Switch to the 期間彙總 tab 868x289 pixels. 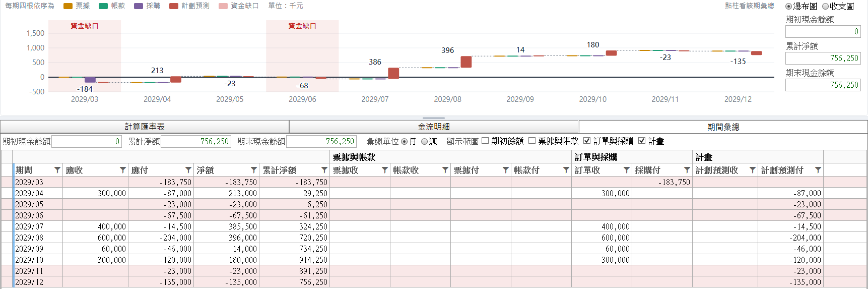tap(723, 127)
